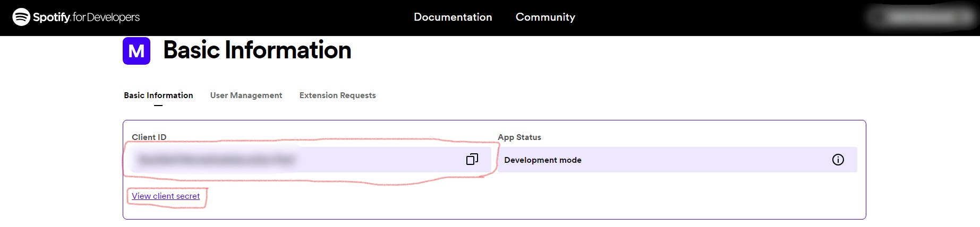This screenshot has height=227, width=980.
Task: Switch to the Basic Information tab
Action: pos(158,95)
